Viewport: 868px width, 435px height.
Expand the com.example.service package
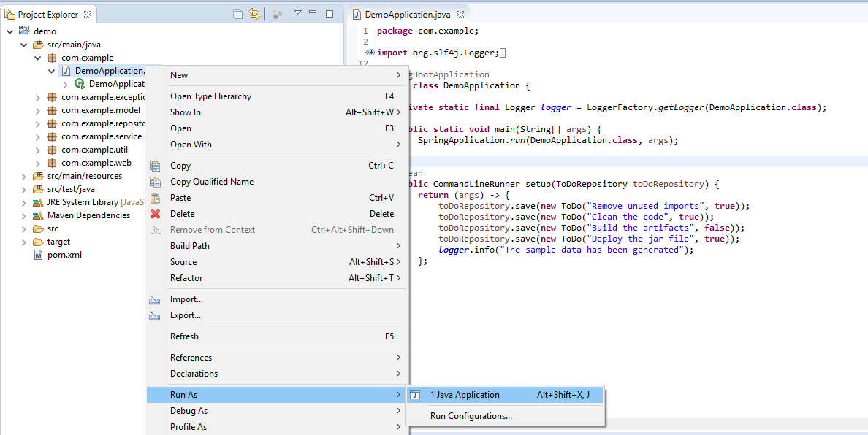pos(38,136)
